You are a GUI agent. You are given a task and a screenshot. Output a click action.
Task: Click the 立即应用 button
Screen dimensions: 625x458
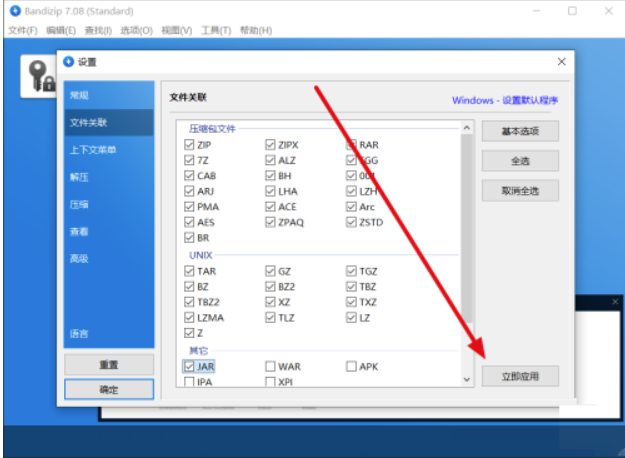pos(520,376)
